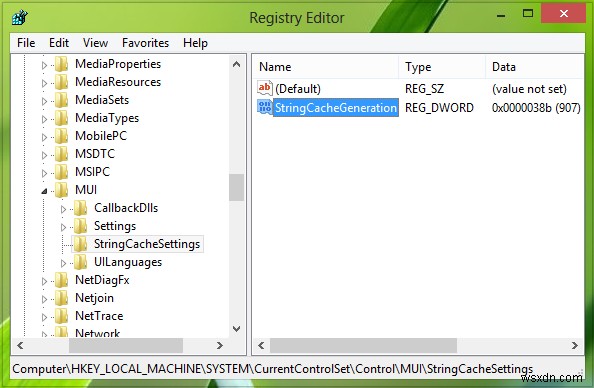Screen dimensions: 594x388
Task: Expand the CallbackDlls subkey
Action: coord(63,209)
